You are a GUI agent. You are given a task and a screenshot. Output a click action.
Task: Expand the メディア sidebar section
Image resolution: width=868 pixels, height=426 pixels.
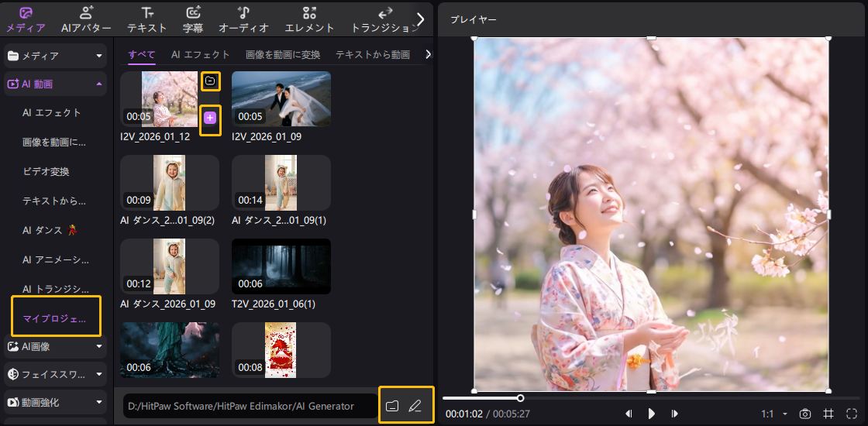click(55, 56)
